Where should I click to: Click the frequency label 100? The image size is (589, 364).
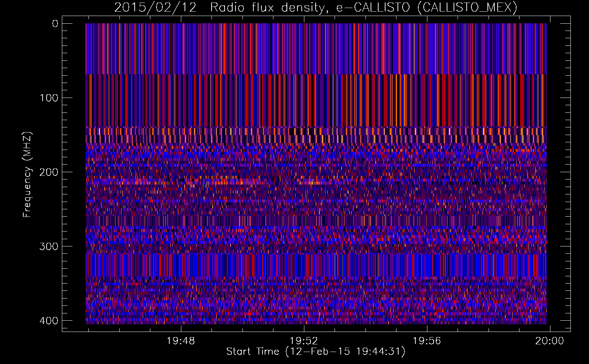(x=48, y=98)
